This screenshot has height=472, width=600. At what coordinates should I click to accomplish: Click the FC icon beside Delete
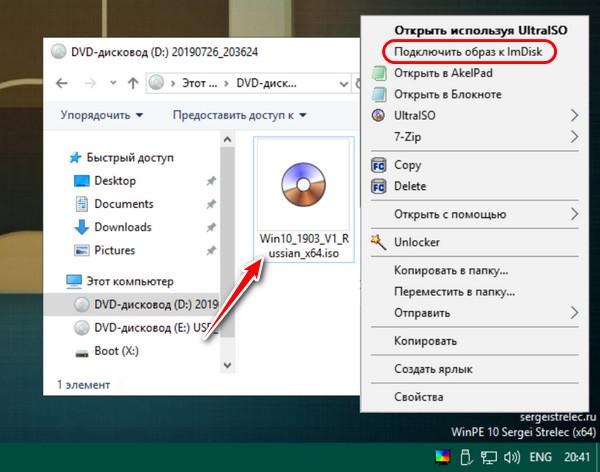(378, 186)
